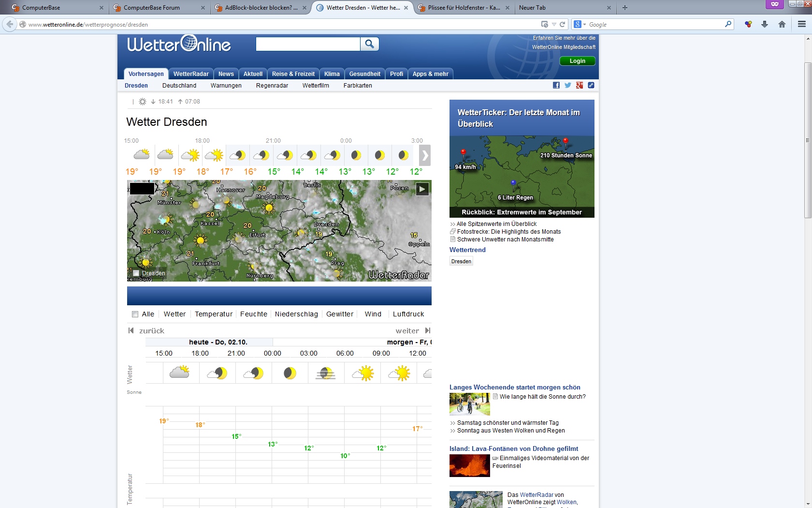Screen dimensions: 812x508
Task: Open the Google search engine dropdown
Action: 580,24
